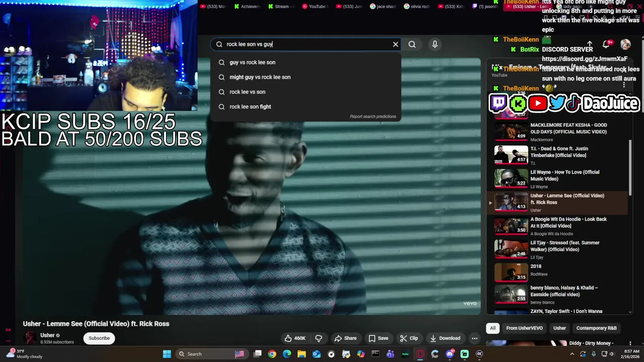Switch to the "olivia rodr" Google tab

pos(416,7)
